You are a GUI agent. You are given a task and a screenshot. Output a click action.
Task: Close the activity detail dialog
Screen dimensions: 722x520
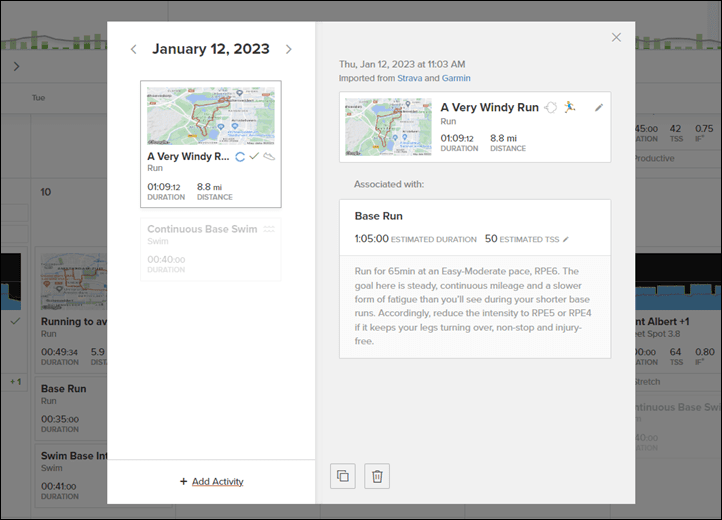tap(616, 37)
